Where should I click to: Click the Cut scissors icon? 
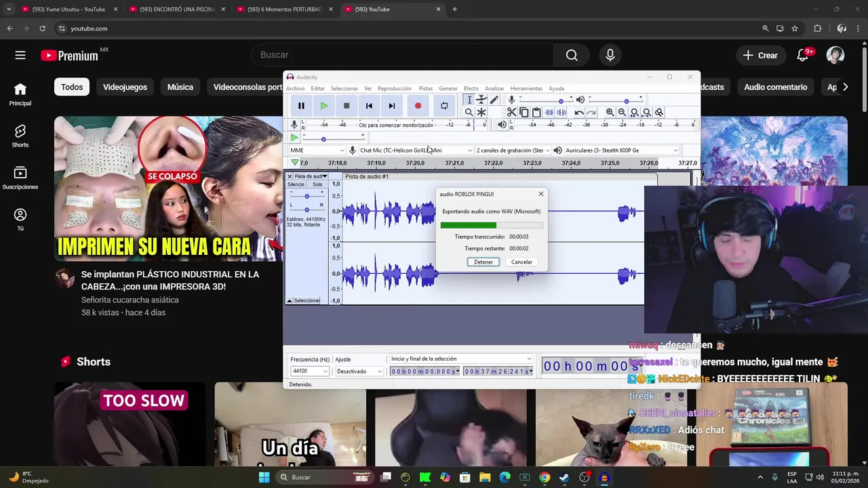pos(512,113)
